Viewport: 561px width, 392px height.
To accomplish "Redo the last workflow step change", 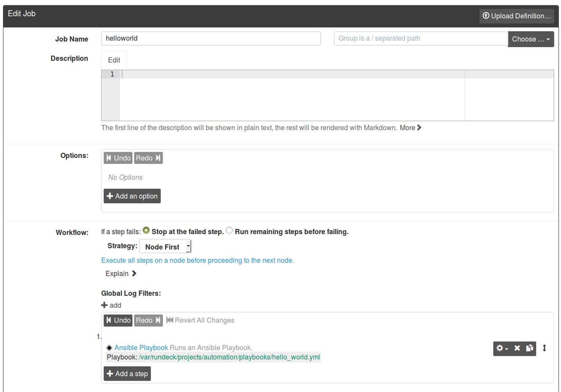I will pyautogui.click(x=148, y=320).
